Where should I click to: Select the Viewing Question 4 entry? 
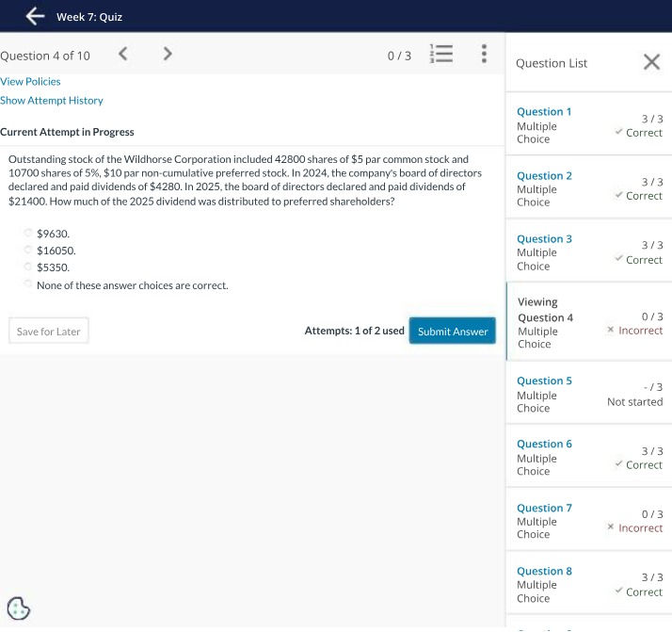pyautogui.click(x=589, y=321)
